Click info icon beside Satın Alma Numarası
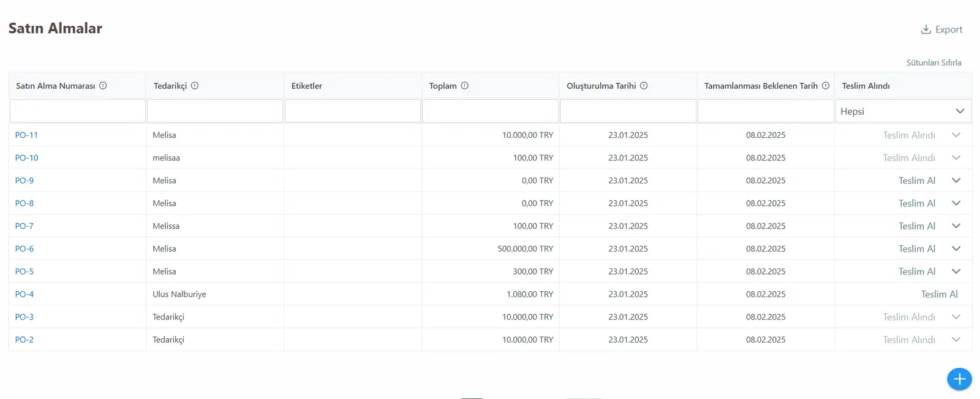 (103, 86)
